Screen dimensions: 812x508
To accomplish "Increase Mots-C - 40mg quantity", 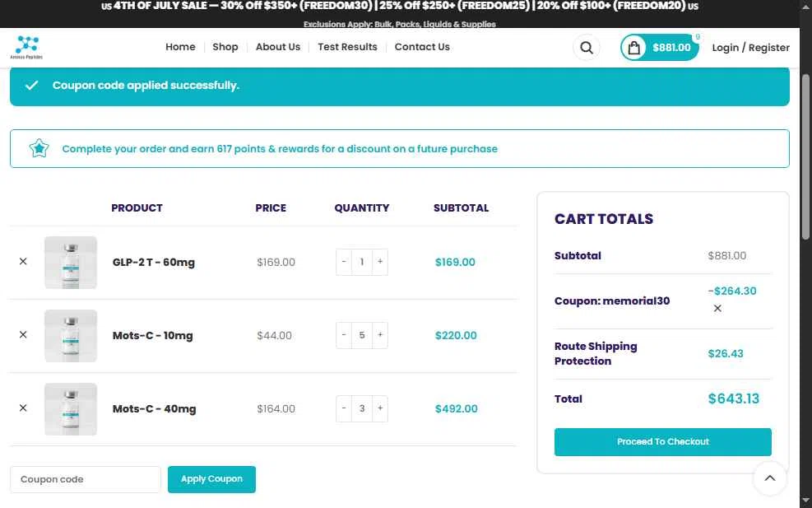I will [x=380, y=408].
